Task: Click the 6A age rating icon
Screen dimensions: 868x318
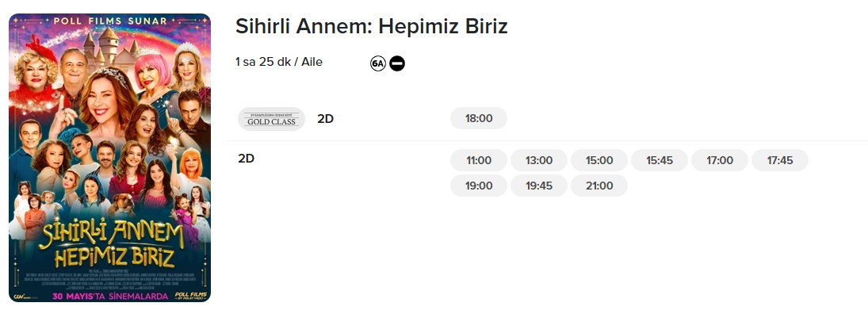Action: (377, 63)
